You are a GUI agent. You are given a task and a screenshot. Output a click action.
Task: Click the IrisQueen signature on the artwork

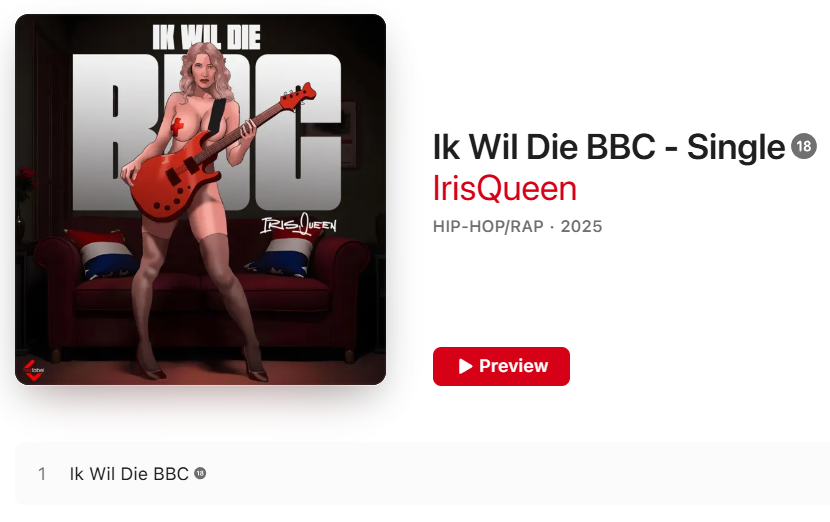[x=299, y=224]
